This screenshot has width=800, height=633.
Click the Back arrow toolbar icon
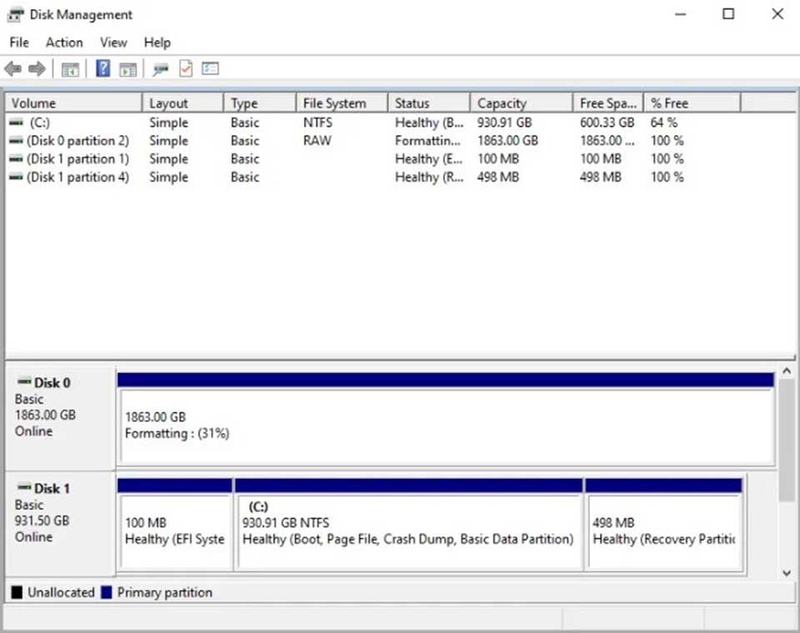(13, 69)
